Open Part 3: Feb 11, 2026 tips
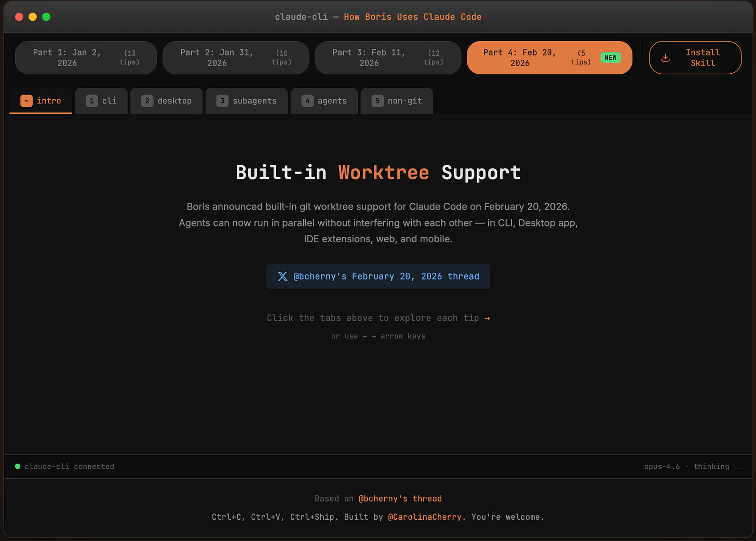This screenshot has height=541, width=756. coord(388,58)
